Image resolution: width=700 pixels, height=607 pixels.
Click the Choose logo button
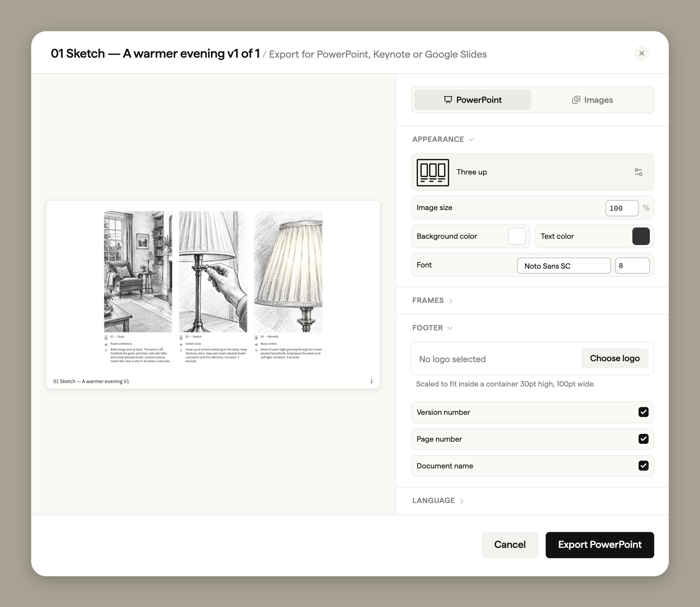tap(615, 359)
